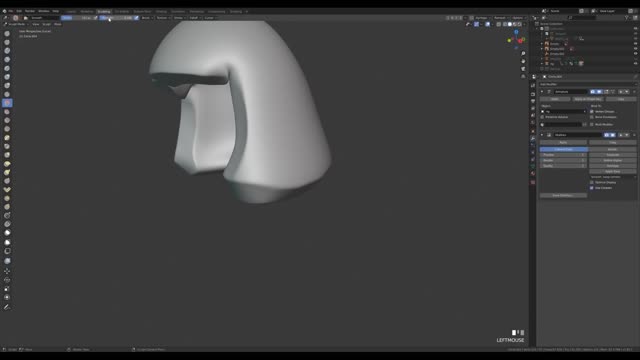The width and height of the screenshot is (640, 360).
Task: Toggle Bone Envelopes checkbox
Action: (x=591, y=117)
